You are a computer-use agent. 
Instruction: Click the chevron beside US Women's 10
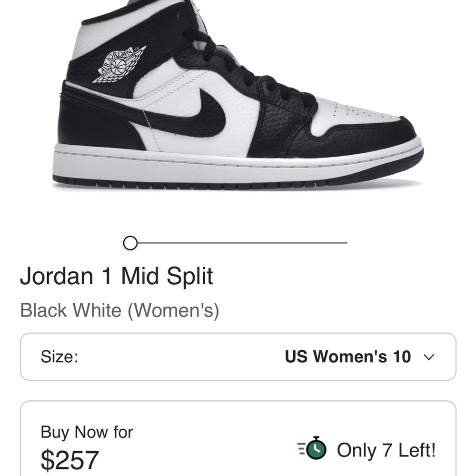428,357
